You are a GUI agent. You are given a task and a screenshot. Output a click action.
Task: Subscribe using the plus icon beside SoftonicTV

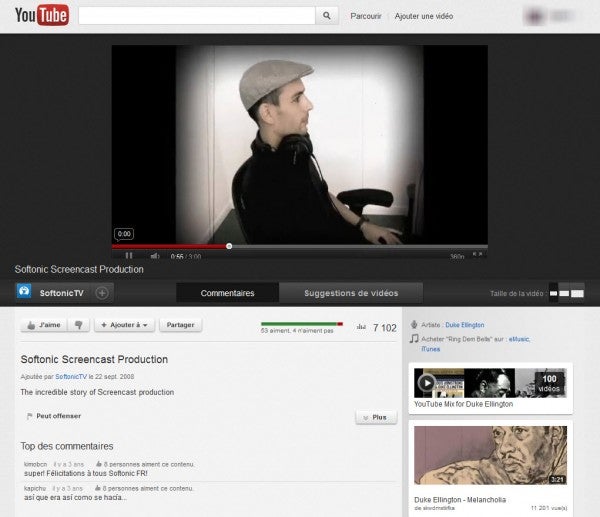102,293
